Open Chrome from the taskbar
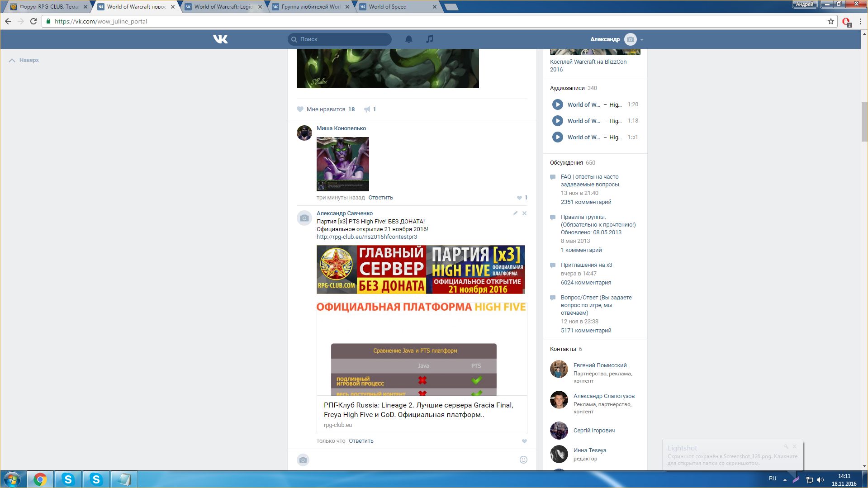868x488 pixels. click(40, 479)
